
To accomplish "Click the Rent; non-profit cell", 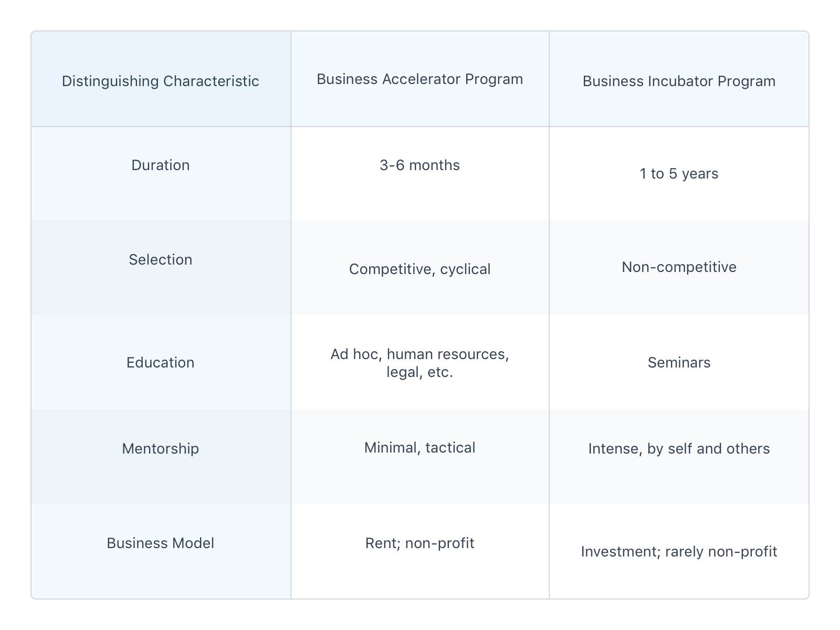I will 419,543.
